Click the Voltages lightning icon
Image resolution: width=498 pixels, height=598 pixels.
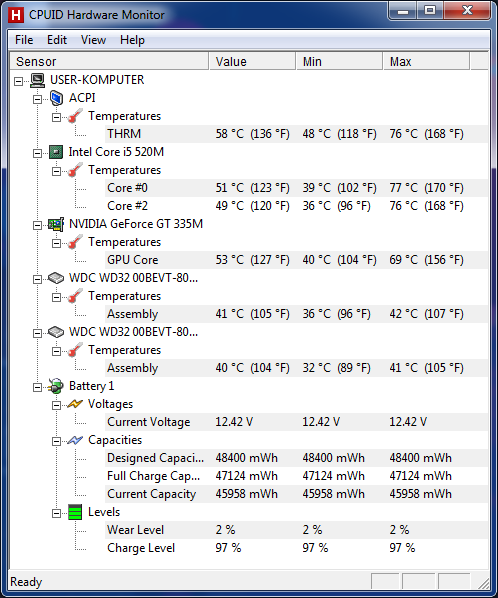[75, 404]
